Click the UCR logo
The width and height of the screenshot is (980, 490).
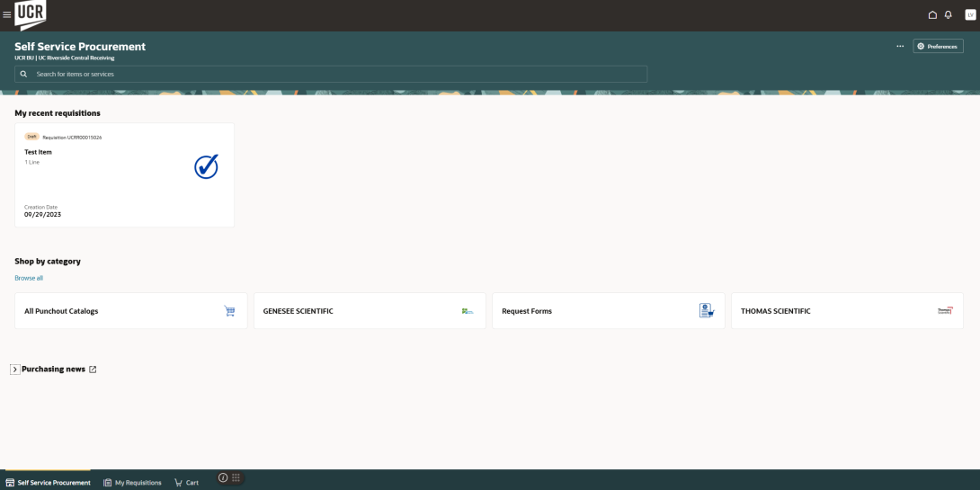[x=30, y=15]
